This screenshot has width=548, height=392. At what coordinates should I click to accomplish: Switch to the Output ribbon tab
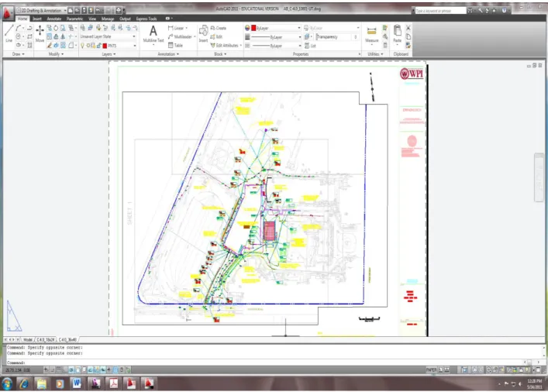125,19
